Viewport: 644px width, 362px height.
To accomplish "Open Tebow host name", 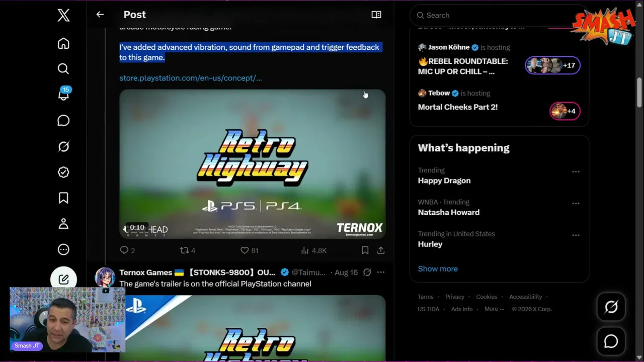I will click(439, 93).
